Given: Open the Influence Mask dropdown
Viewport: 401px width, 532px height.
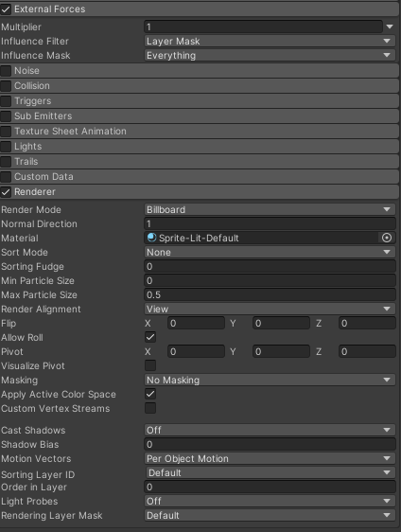Looking at the screenshot, I should pos(270,55).
